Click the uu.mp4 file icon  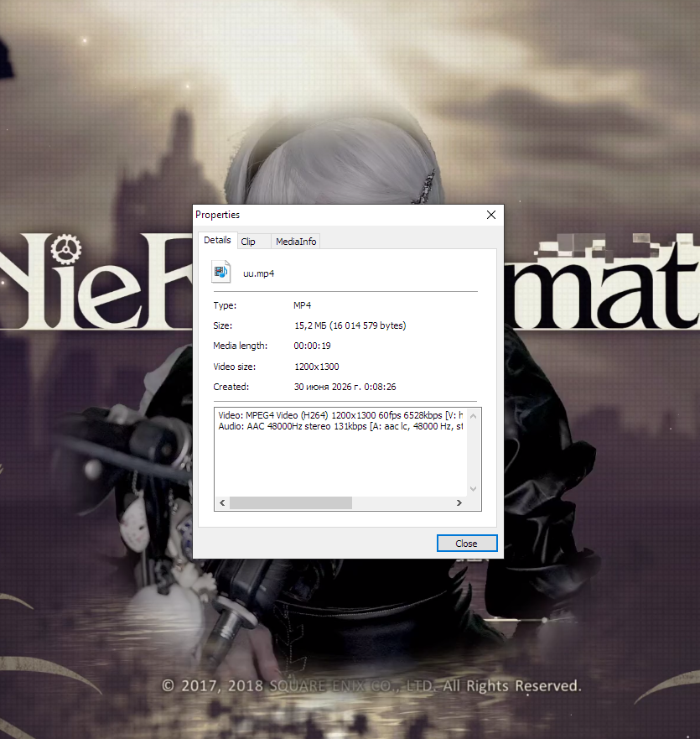click(x=221, y=272)
